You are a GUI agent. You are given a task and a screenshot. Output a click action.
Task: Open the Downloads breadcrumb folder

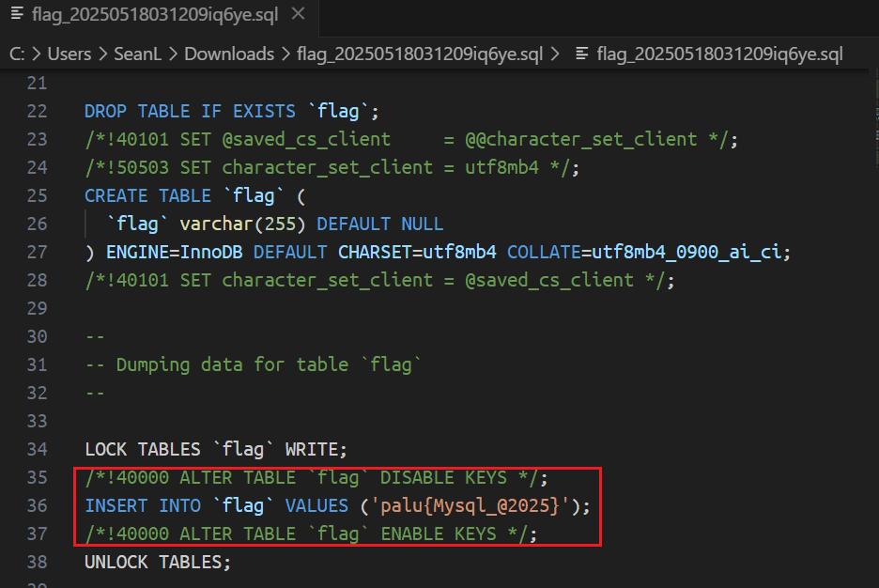coord(228,54)
